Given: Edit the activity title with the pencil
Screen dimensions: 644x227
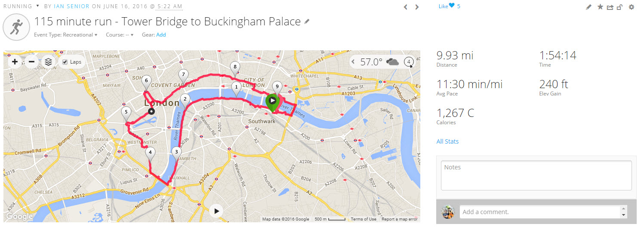Looking at the screenshot, I should click(307, 21).
